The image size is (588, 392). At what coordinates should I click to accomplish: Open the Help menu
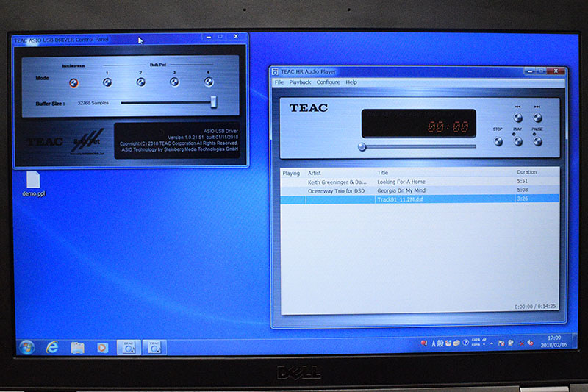tap(351, 82)
